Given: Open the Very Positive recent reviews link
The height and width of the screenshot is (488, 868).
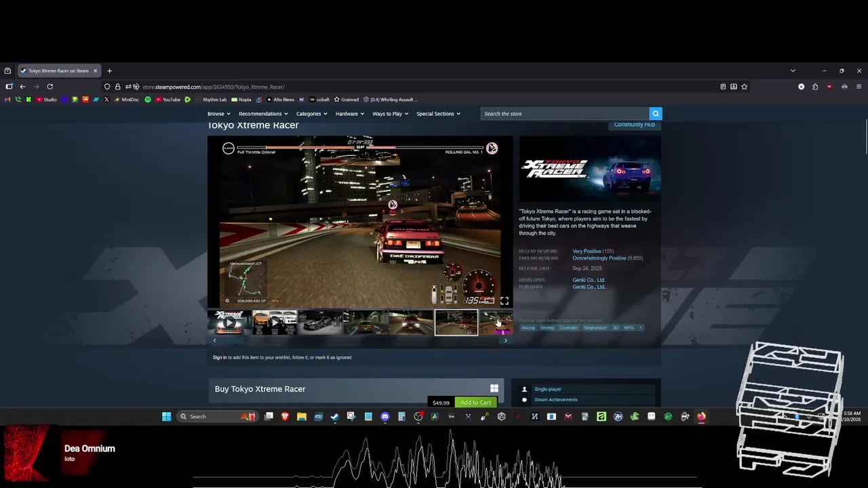Looking at the screenshot, I should coord(587,251).
